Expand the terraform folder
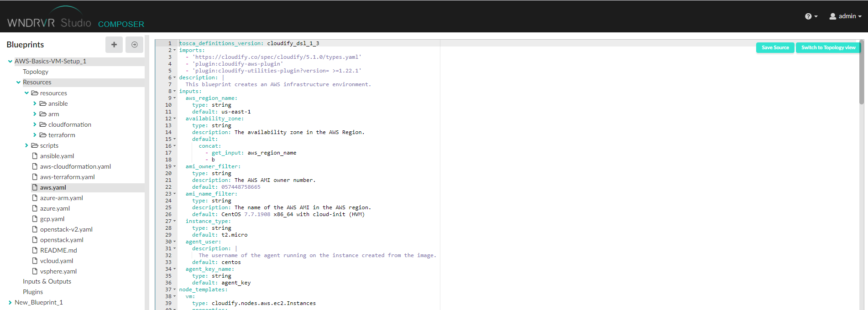Viewport: 868px width, 310px height. [35, 135]
